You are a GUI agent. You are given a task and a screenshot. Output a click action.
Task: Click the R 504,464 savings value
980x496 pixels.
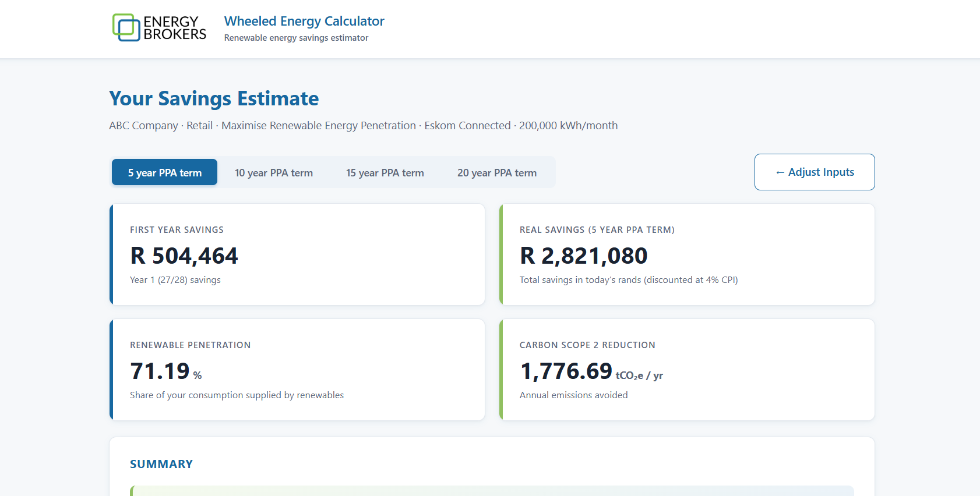tap(184, 256)
